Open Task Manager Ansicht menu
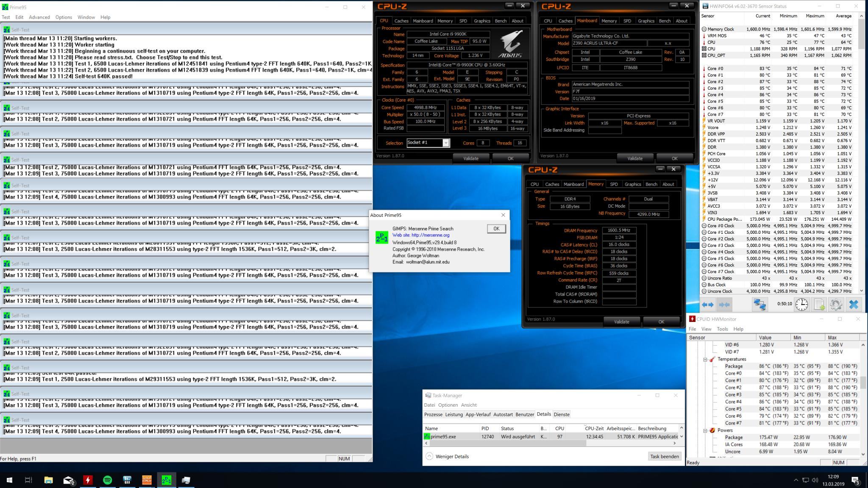This screenshot has width=868, height=488. click(469, 405)
